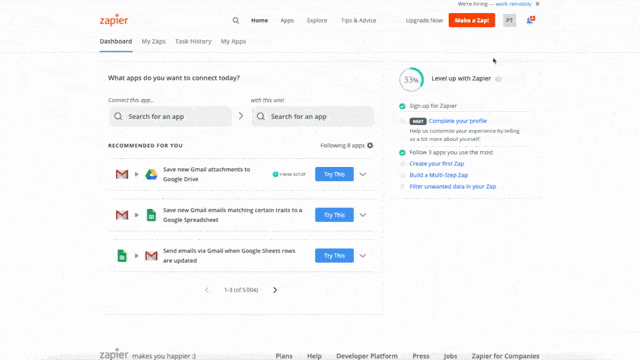
Task: Follow the work remotely link
Action: [513, 4]
